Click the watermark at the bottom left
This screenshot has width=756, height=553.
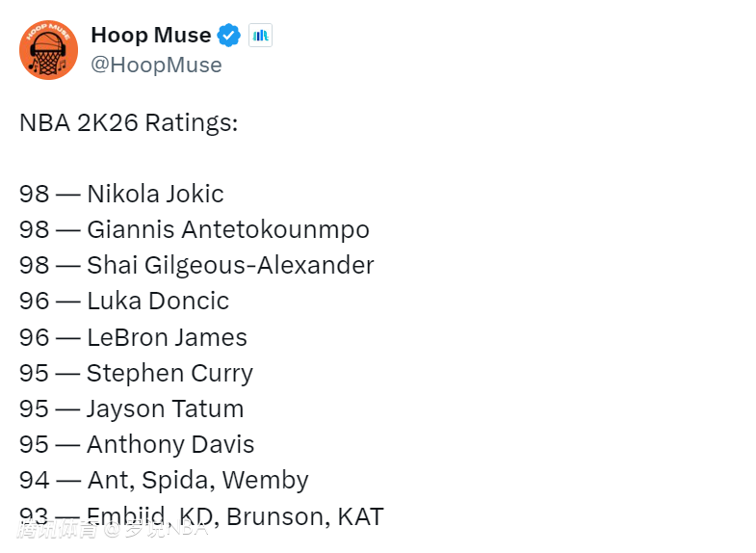tap(112, 529)
